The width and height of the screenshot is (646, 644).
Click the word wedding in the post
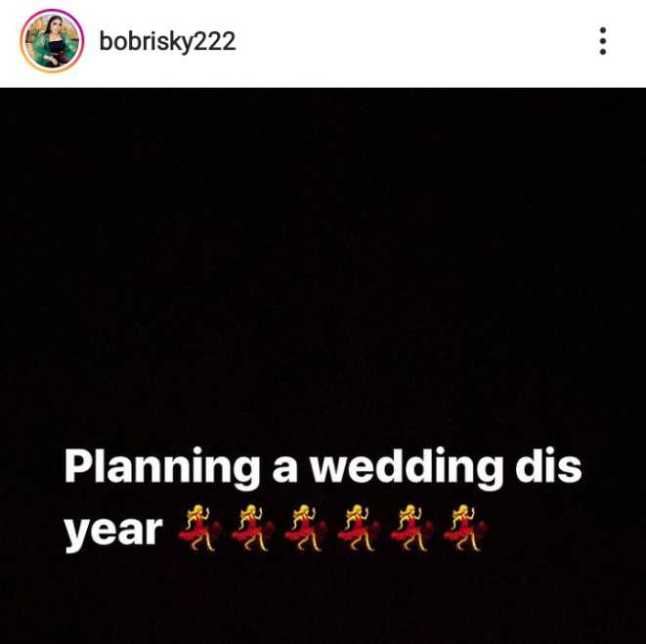pos(407,468)
